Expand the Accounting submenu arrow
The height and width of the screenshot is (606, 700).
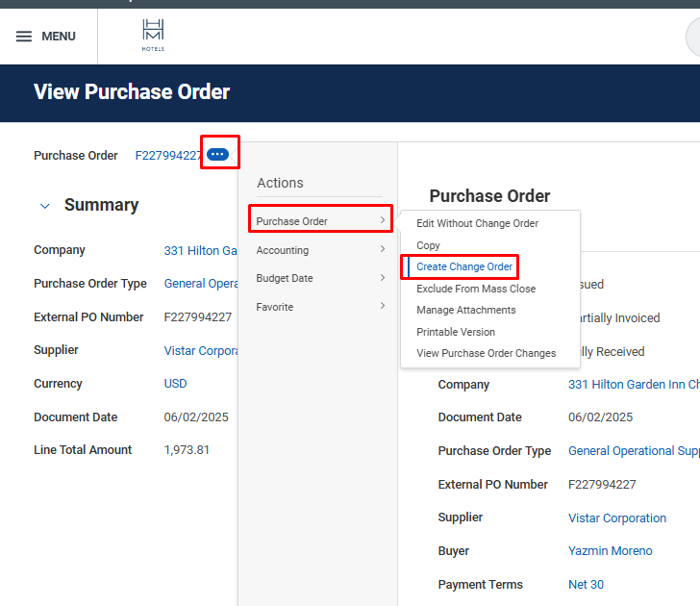(382, 250)
